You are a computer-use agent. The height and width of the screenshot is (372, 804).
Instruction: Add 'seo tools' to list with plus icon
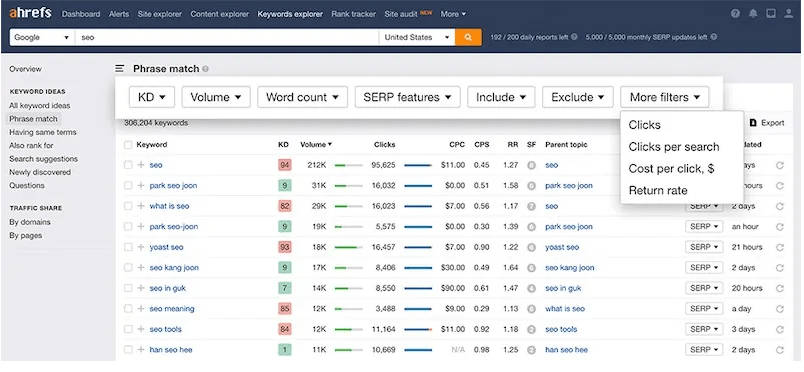pyautogui.click(x=140, y=329)
